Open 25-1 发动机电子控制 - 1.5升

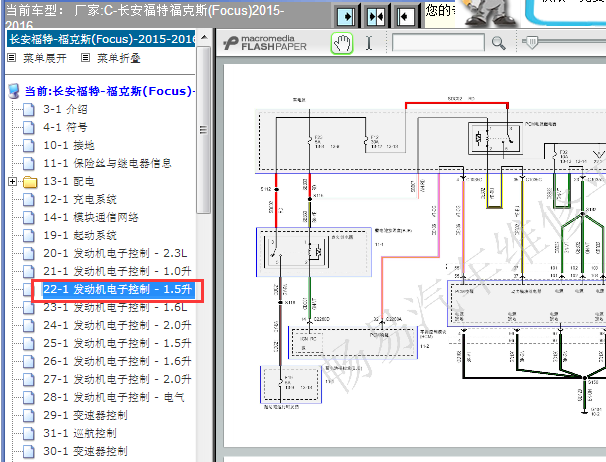click(117, 343)
